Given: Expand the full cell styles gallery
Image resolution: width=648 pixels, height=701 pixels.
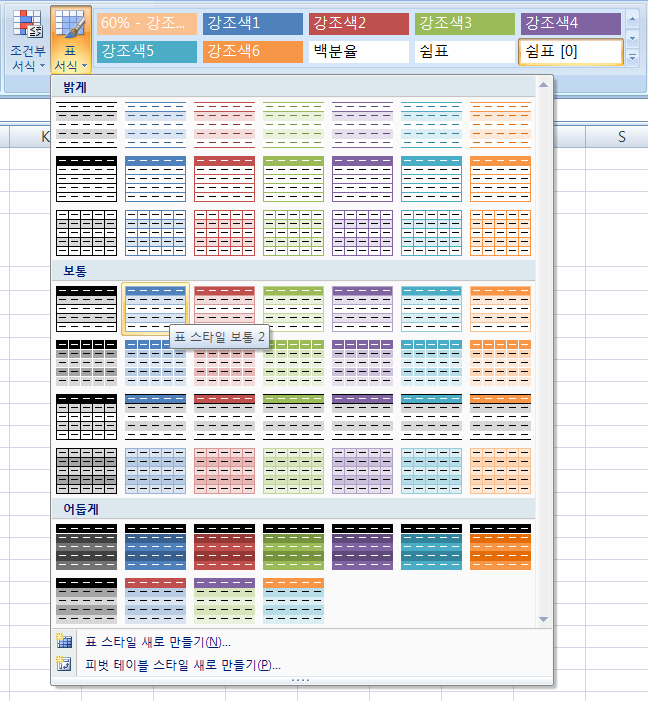Looking at the screenshot, I should [632, 58].
